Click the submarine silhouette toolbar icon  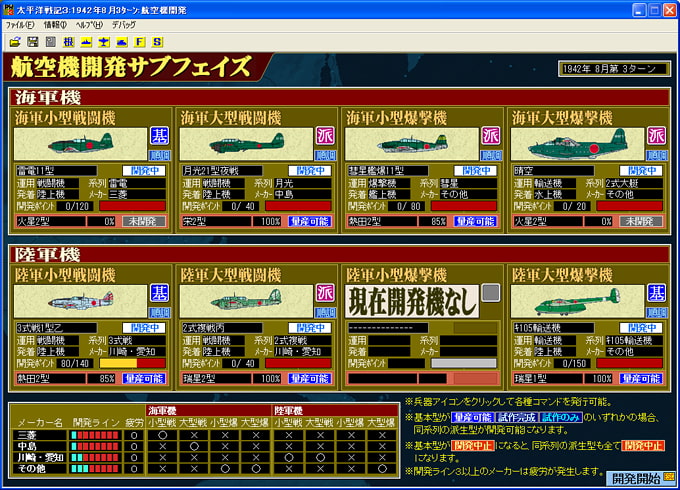pos(122,42)
